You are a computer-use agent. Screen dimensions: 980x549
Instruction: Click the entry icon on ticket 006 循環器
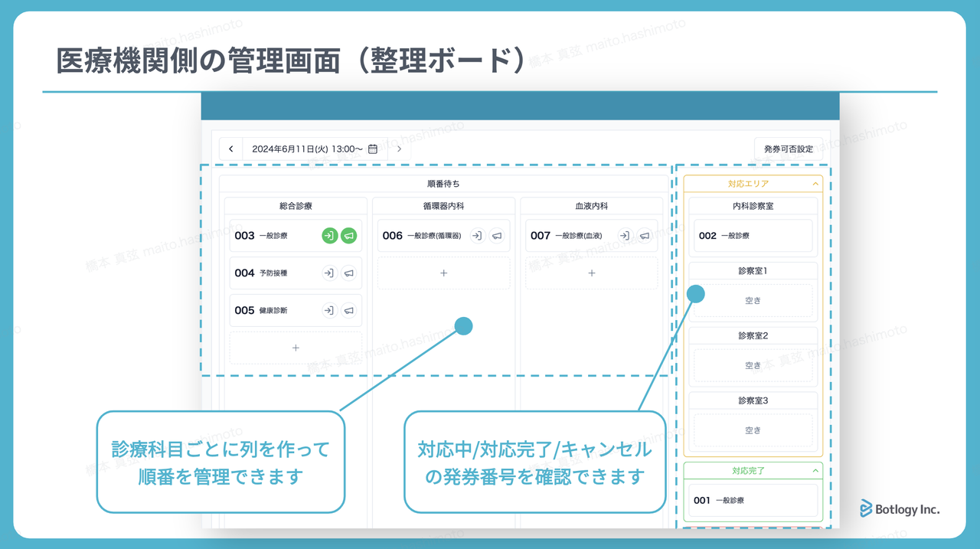click(478, 235)
